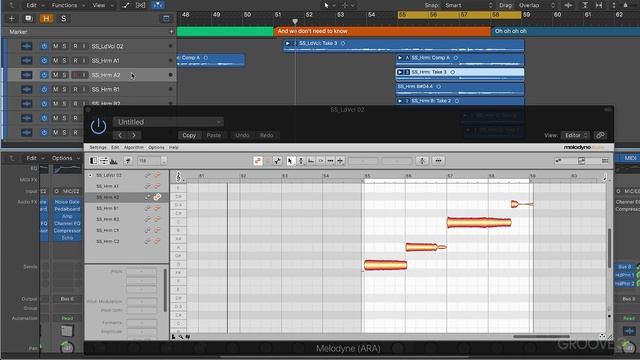Open the left-click tool pointer dropdown
This screenshot has width=640, height=360.
(329, 5)
